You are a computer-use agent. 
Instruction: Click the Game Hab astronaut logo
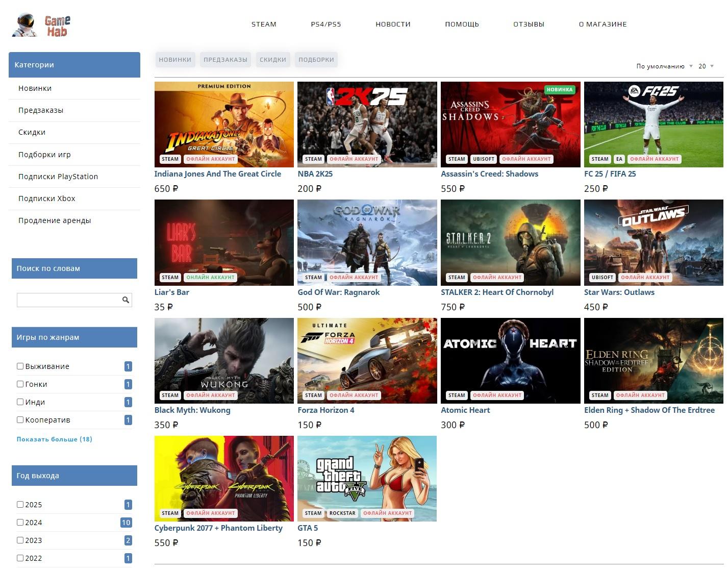pos(41,25)
